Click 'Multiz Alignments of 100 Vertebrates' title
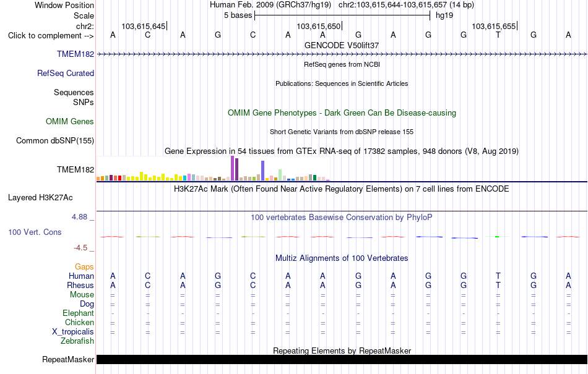This screenshot has height=374, width=588. pos(342,258)
